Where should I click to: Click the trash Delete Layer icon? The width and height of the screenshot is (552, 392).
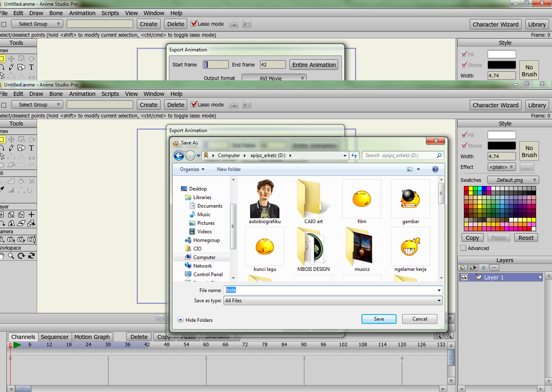484,268
